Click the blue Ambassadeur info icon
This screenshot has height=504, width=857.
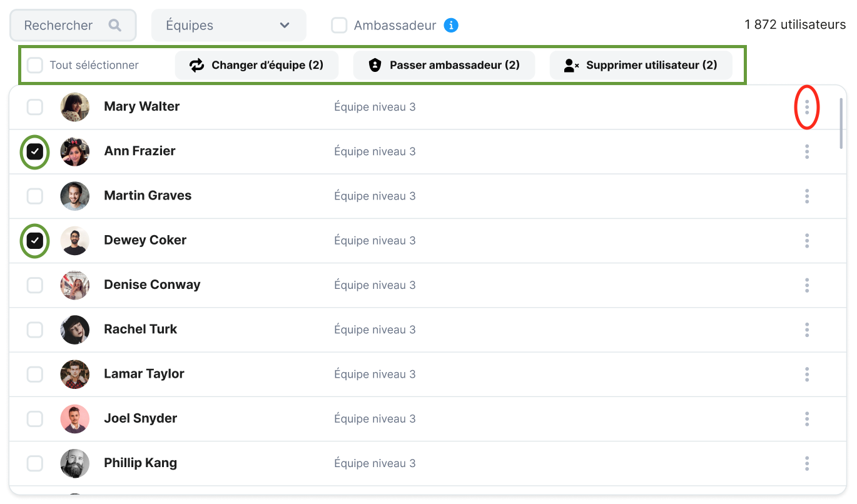(451, 26)
